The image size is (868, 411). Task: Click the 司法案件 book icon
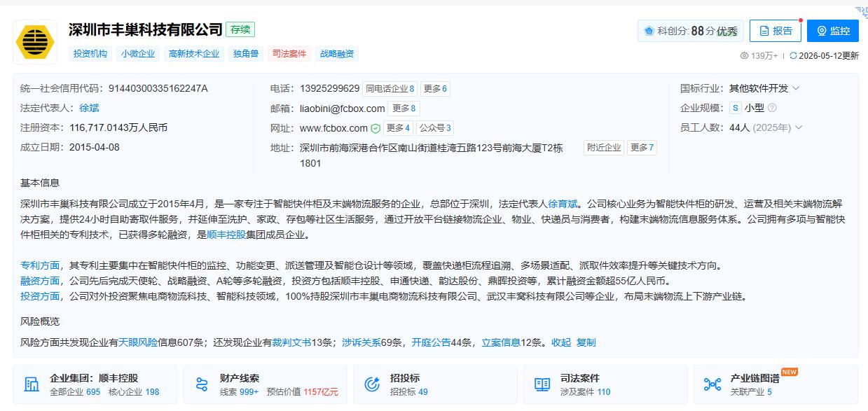click(542, 384)
